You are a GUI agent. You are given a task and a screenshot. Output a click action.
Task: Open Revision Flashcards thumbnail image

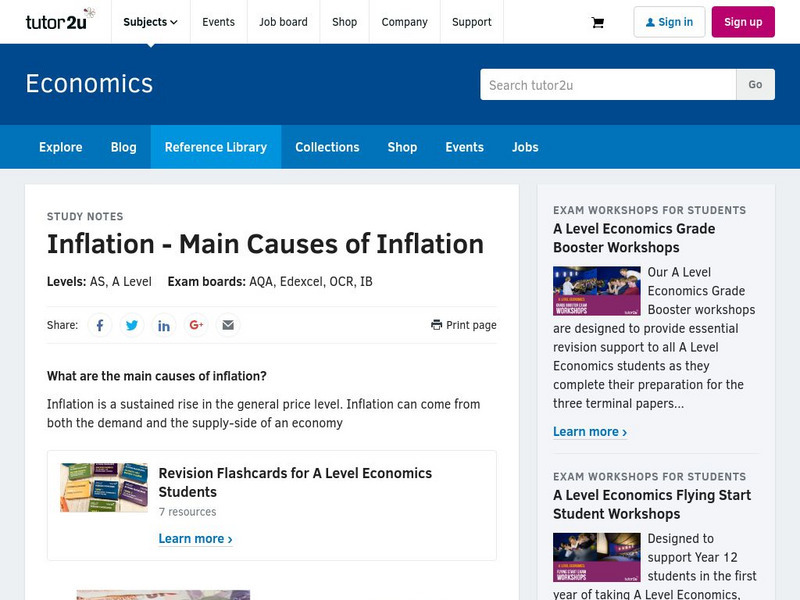[x=104, y=487]
